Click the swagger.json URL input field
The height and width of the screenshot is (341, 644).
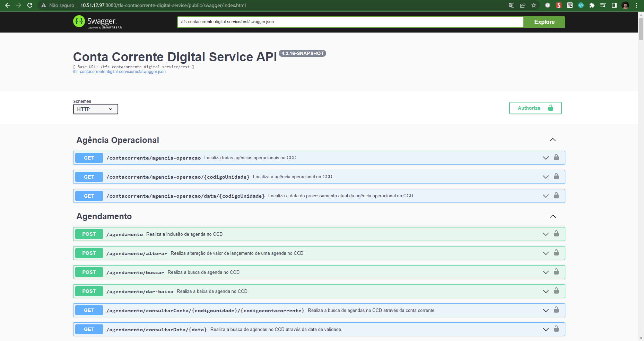350,22
